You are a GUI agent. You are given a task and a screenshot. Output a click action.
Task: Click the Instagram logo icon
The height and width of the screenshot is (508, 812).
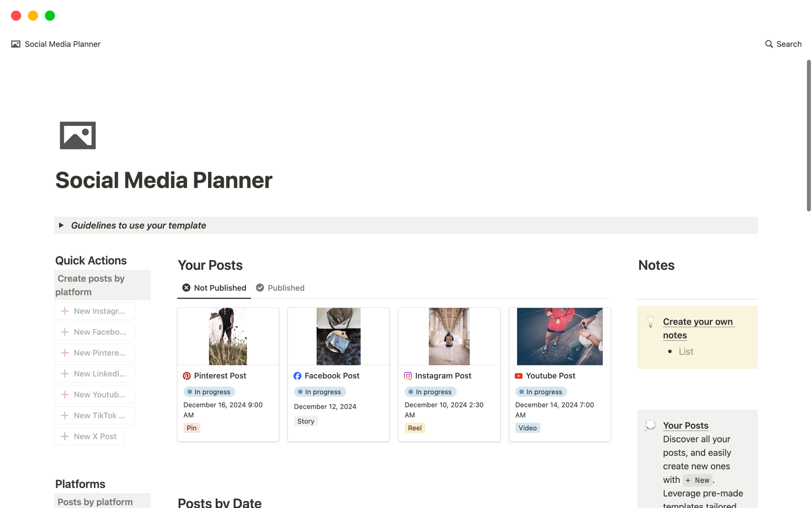[x=408, y=376]
